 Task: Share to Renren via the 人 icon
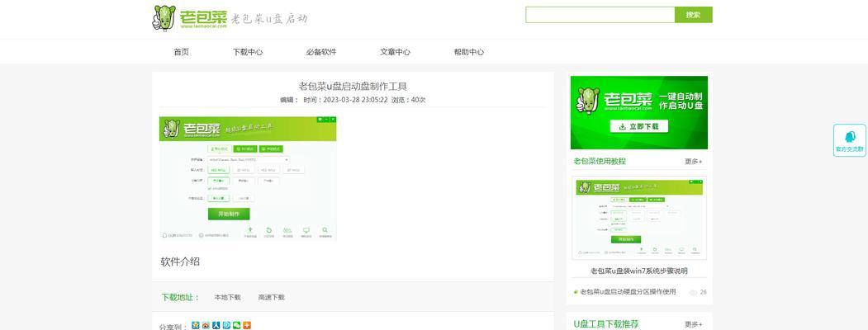coord(216,326)
